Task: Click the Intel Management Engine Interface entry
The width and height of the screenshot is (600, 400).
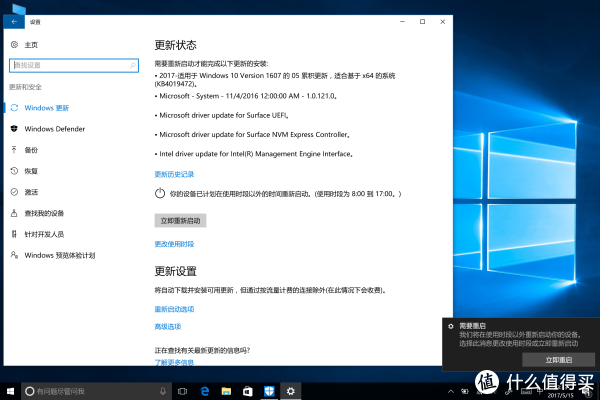Action: click(x=254, y=154)
